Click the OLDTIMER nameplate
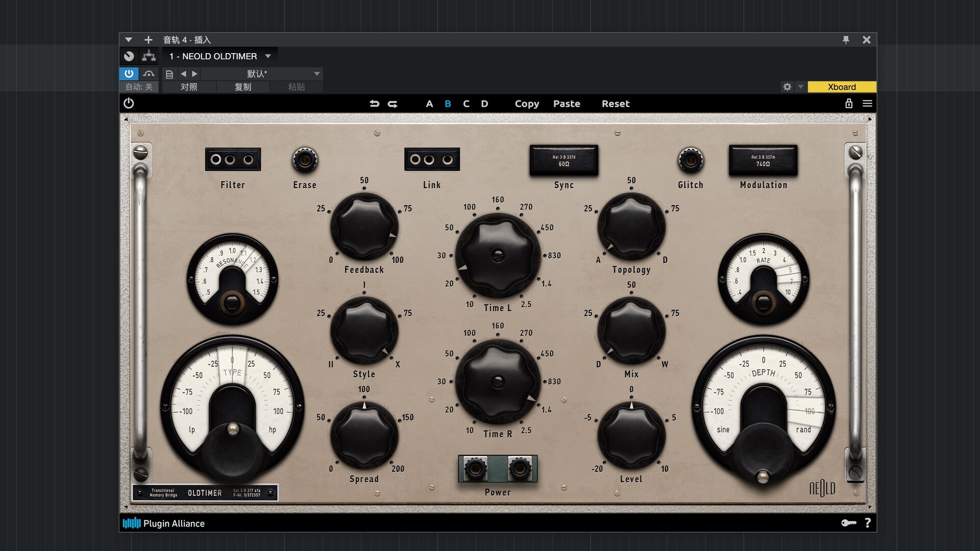 pos(205,492)
